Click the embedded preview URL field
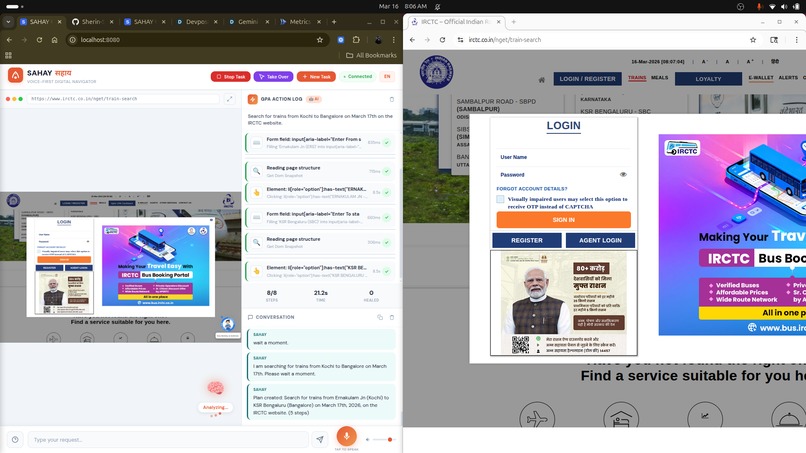The width and height of the screenshot is (806, 453). (123, 99)
